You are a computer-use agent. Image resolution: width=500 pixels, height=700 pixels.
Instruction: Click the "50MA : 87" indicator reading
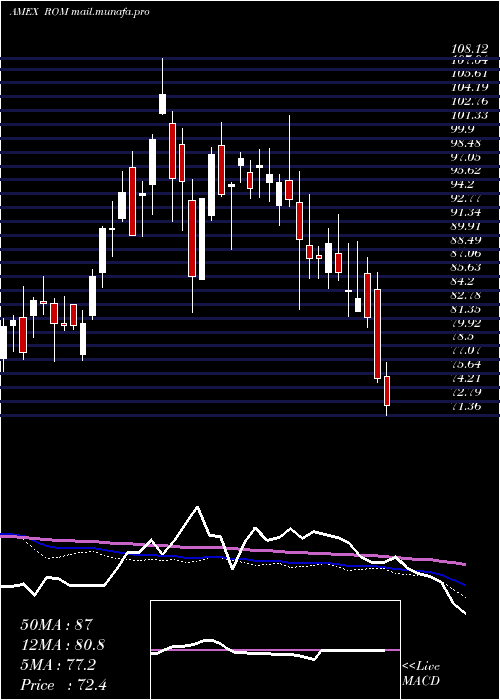pos(57,625)
